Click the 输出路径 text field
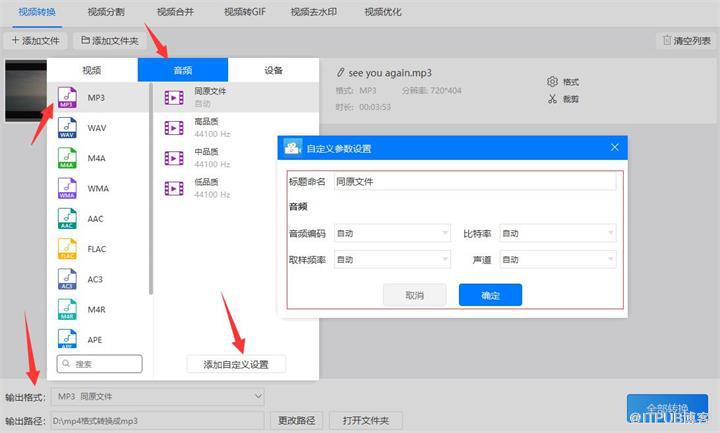The height and width of the screenshot is (433, 720). [158, 420]
